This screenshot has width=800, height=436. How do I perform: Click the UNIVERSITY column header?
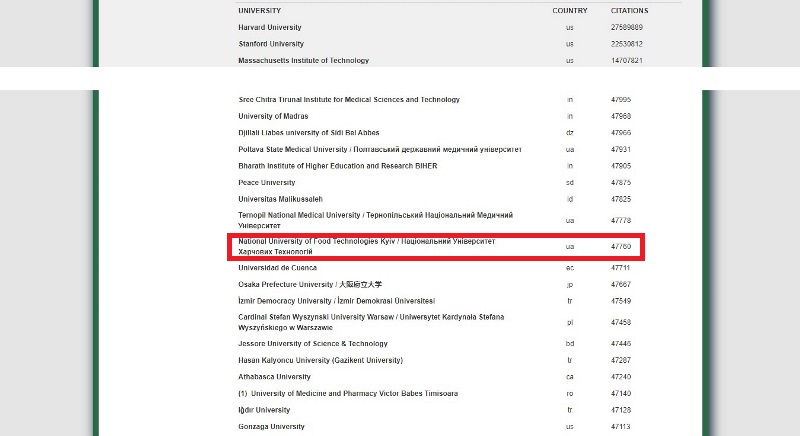coord(259,10)
